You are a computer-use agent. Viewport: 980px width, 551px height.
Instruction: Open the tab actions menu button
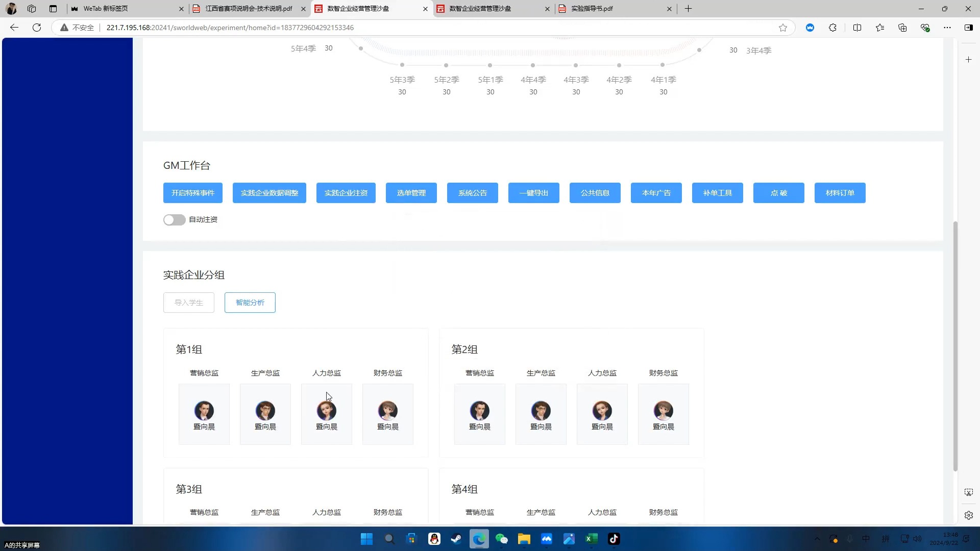[x=53, y=9]
